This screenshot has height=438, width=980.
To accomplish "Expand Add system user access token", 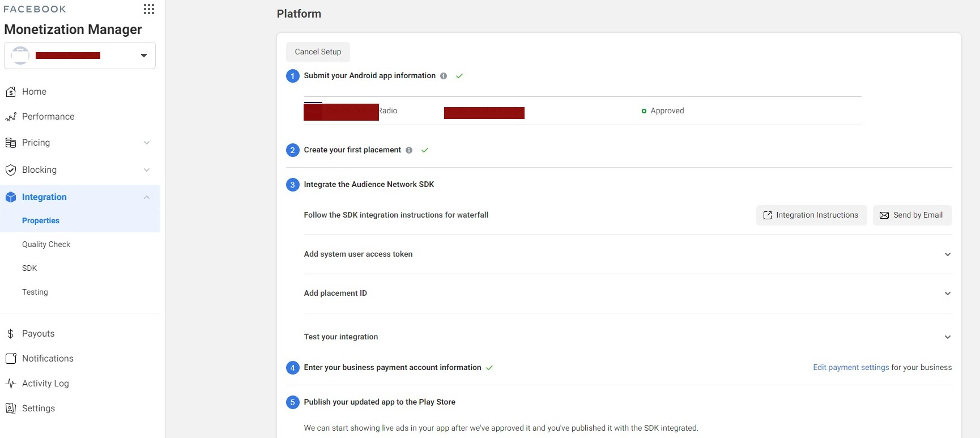I will pyautogui.click(x=947, y=254).
